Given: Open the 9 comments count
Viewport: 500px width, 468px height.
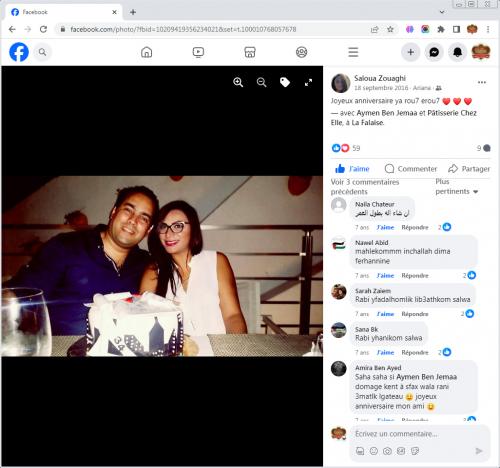Looking at the screenshot, I should point(483,148).
